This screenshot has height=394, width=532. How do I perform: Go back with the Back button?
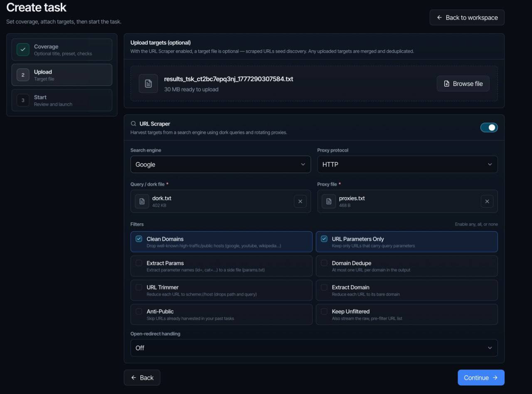(x=142, y=377)
